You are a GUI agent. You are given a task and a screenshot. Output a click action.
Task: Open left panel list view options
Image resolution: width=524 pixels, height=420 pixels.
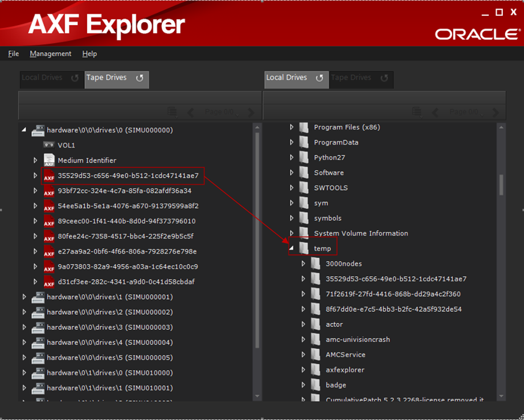(x=173, y=112)
